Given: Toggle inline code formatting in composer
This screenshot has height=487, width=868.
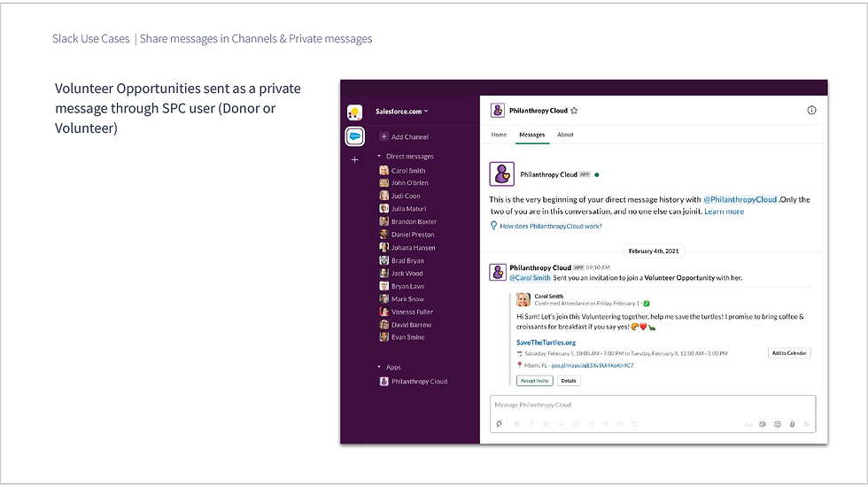Looking at the screenshot, I should click(561, 424).
